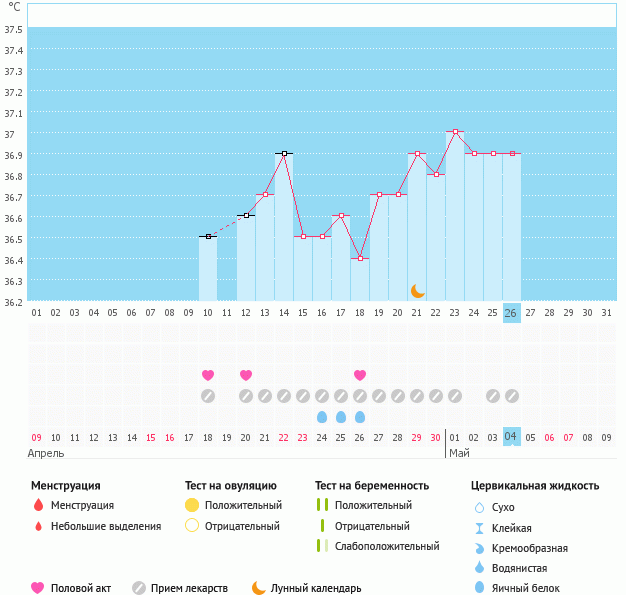The height and width of the screenshot is (595, 626).
Task: Click the Тест на беременность legend heading
Action: click(x=378, y=485)
